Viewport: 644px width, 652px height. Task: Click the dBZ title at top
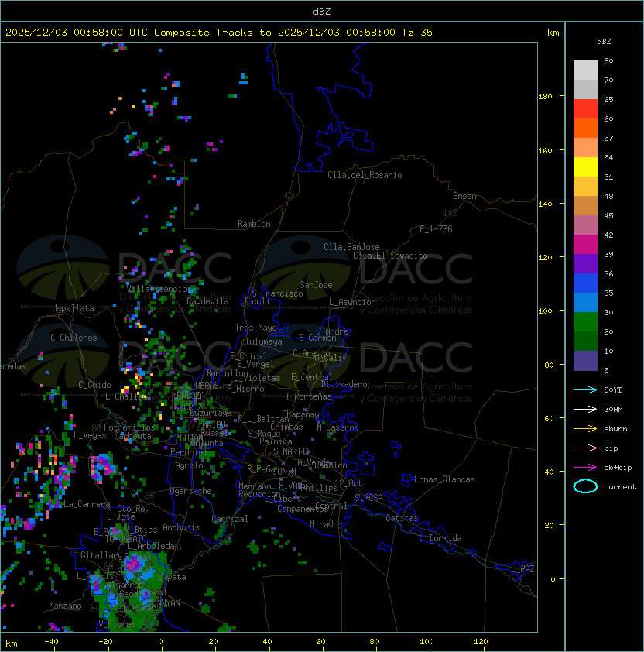click(x=322, y=12)
